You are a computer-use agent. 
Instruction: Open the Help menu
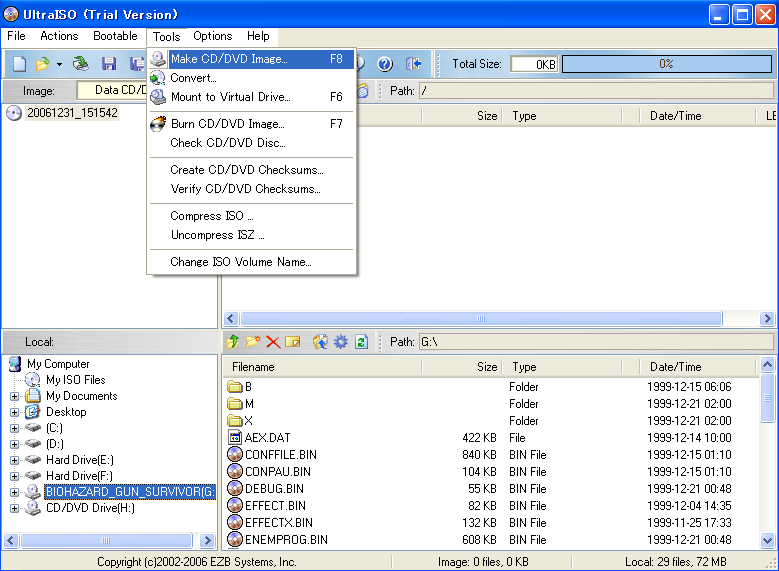coord(258,36)
